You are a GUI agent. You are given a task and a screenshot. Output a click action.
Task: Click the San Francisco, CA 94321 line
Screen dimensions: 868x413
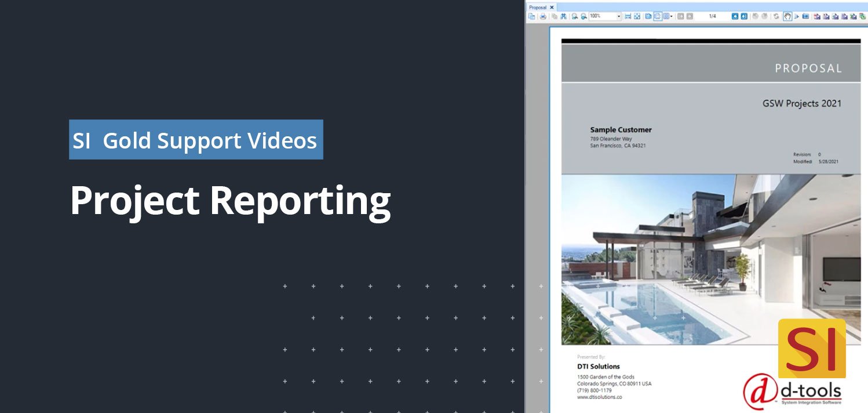(x=618, y=146)
